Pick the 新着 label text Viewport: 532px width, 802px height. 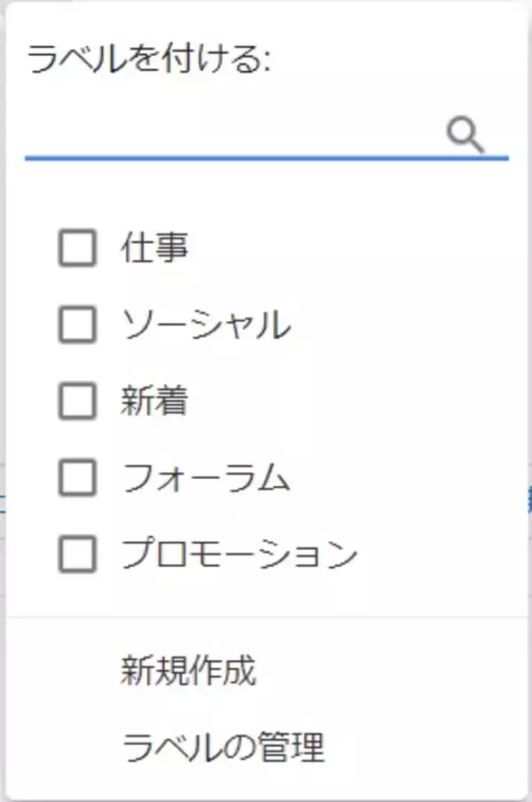(154, 402)
